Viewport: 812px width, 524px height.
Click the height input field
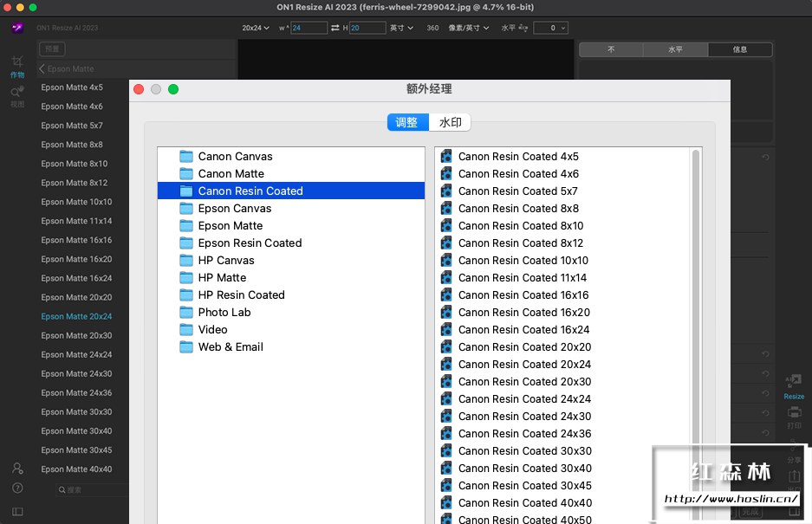[x=367, y=28]
